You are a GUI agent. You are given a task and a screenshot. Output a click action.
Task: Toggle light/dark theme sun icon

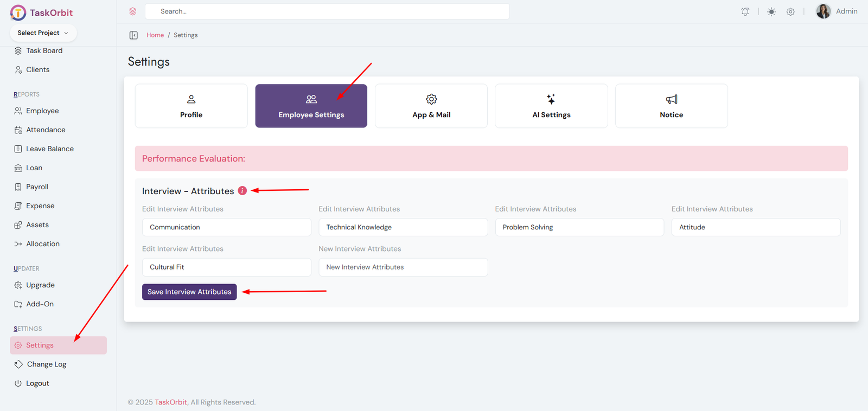click(x=771, y=11)
